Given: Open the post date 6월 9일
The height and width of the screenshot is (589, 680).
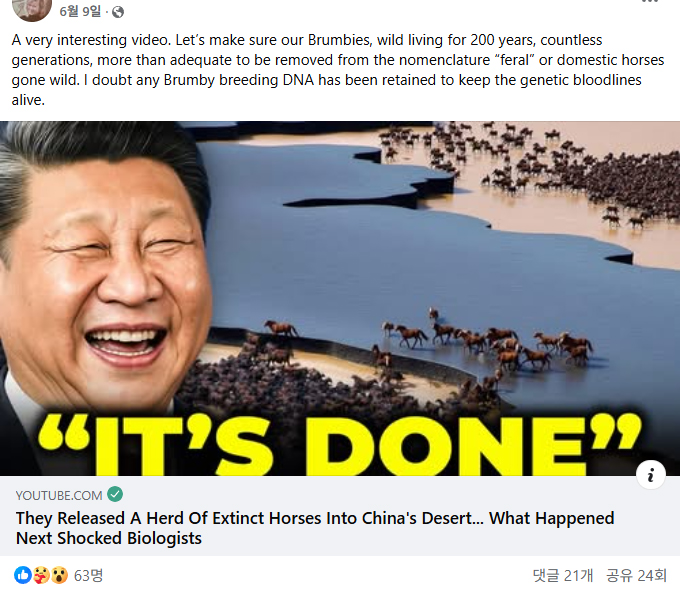Looking at the screenshot, I should [80, 11].
